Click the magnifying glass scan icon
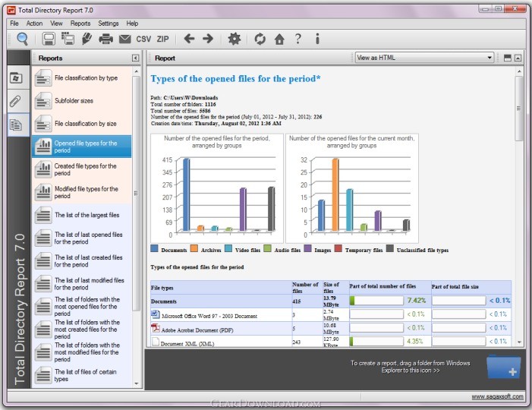This screenshot has height=410, width=532. click(22, 39)
